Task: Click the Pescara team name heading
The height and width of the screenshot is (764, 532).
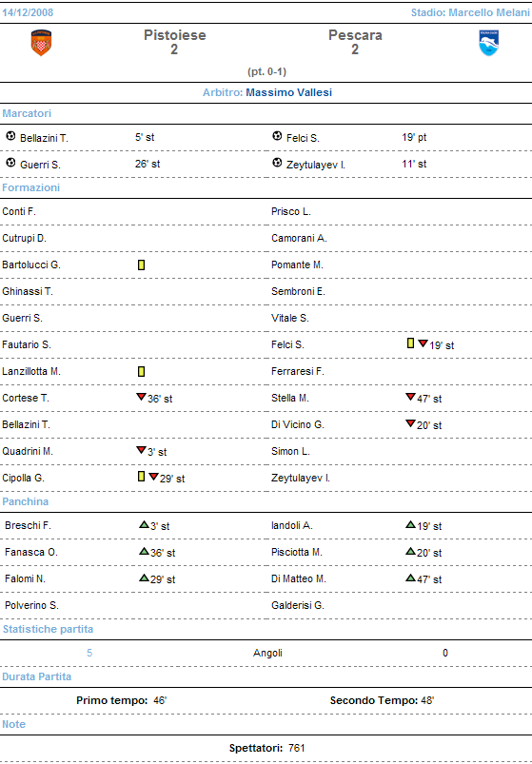Action: pos(355,35)
